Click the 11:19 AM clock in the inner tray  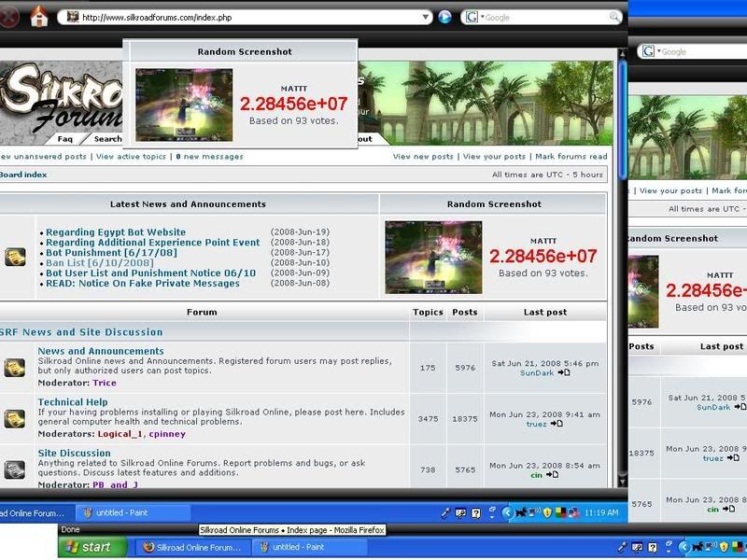click(601, 512)
